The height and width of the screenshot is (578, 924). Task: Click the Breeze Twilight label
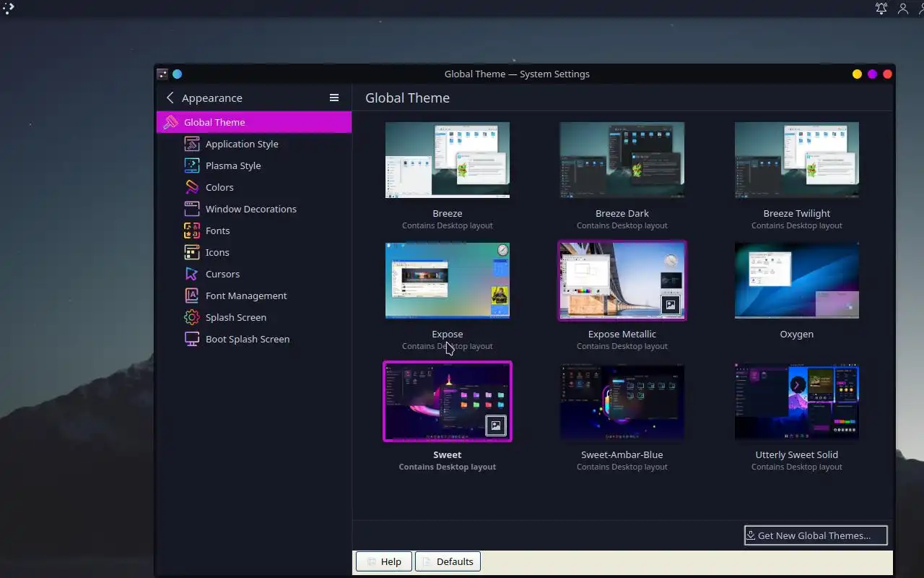pos(797,213)
